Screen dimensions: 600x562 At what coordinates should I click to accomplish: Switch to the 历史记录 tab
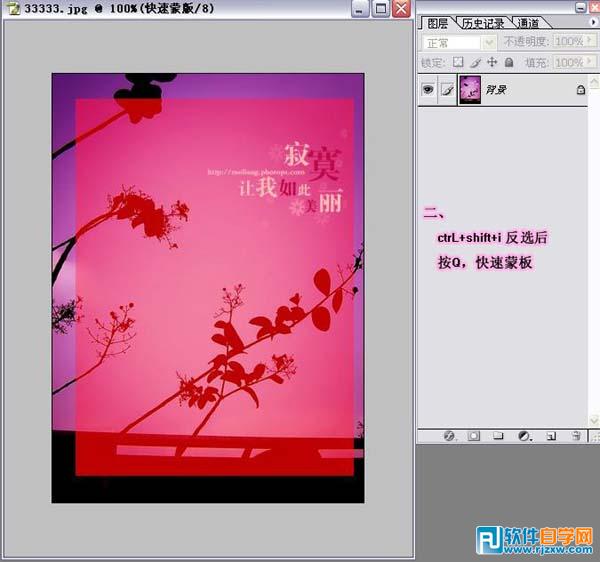click(x=483, y=24)
